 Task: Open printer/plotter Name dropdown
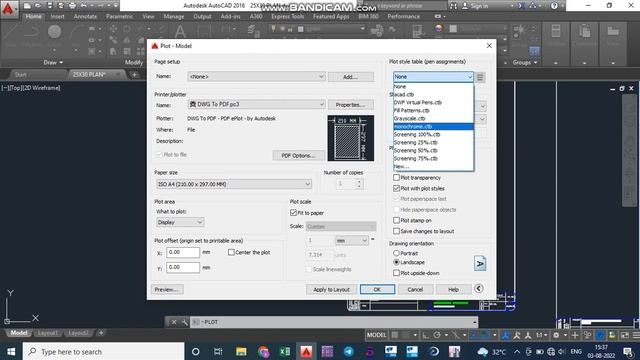[256, 104]
